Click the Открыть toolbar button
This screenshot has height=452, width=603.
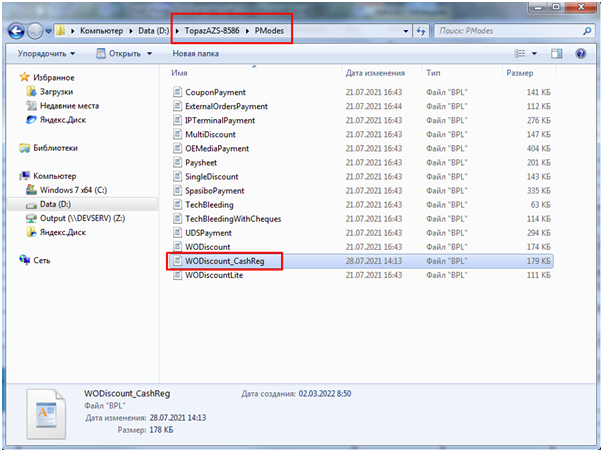click(x=118, y=53)
